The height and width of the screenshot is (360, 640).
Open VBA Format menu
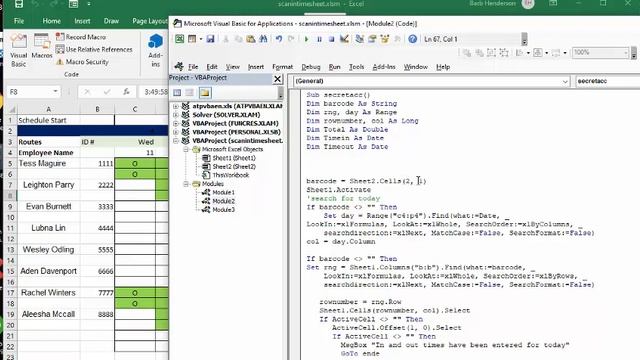pyautogui.click(x=282, y=67)
